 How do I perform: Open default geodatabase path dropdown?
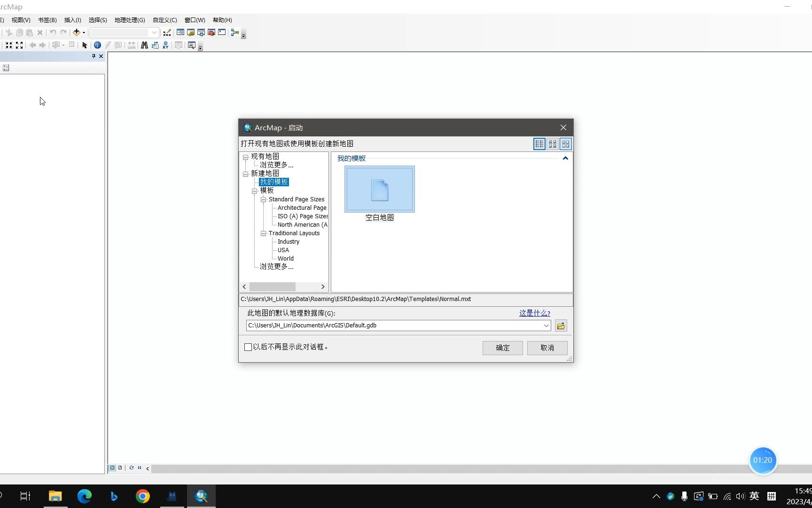point(546,325)
